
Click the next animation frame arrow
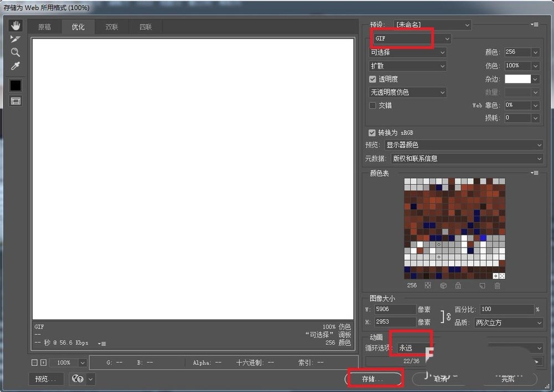(x=536, y=362)
